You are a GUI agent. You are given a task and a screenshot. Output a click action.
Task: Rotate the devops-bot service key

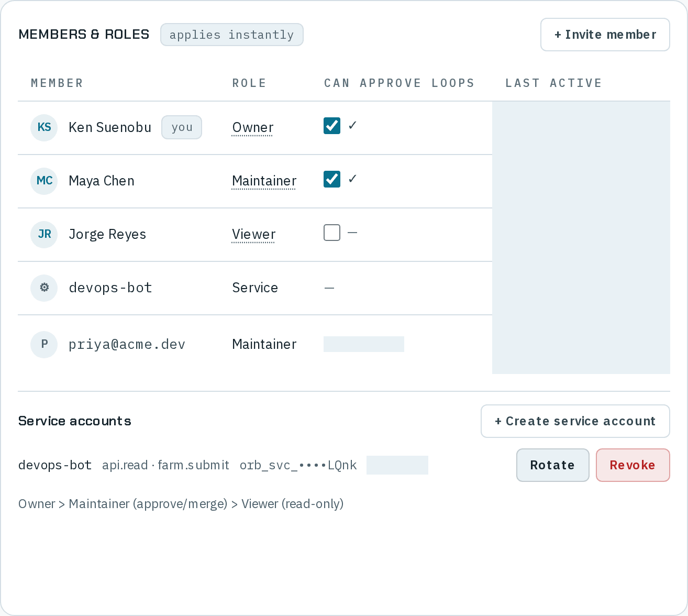point(553,465)
